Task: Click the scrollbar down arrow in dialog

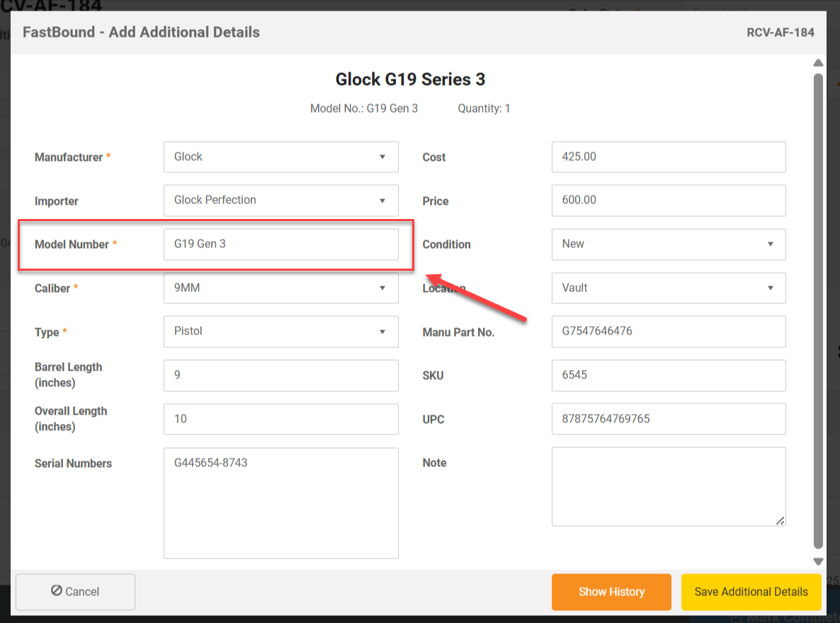Action: tap(818, 561)
